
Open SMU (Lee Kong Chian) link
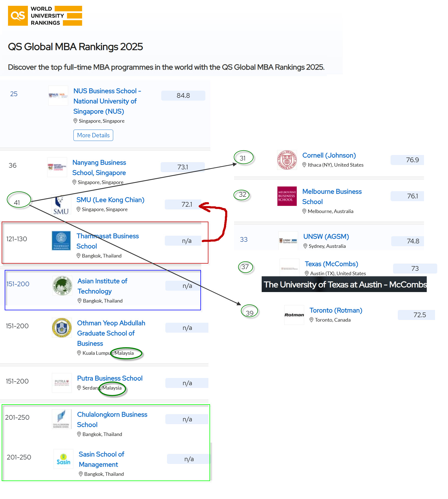(x=110, y=200)
